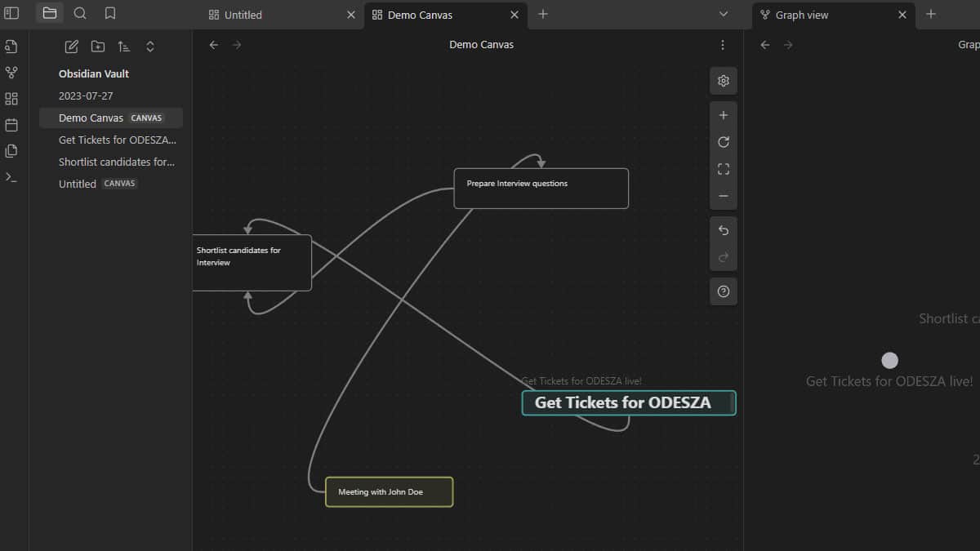Create a new canvas using the ribbon icon

coord(11,98)
